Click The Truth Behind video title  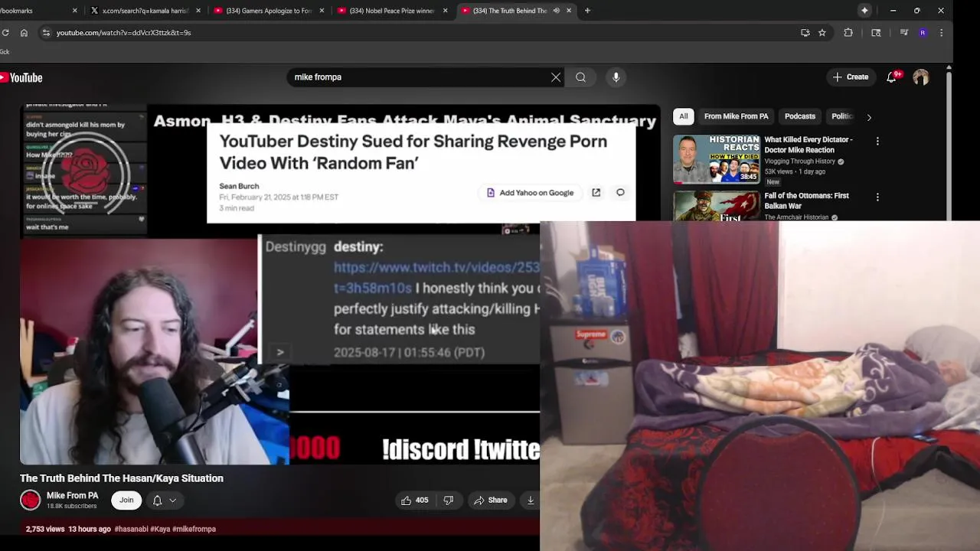coord(122,478)
